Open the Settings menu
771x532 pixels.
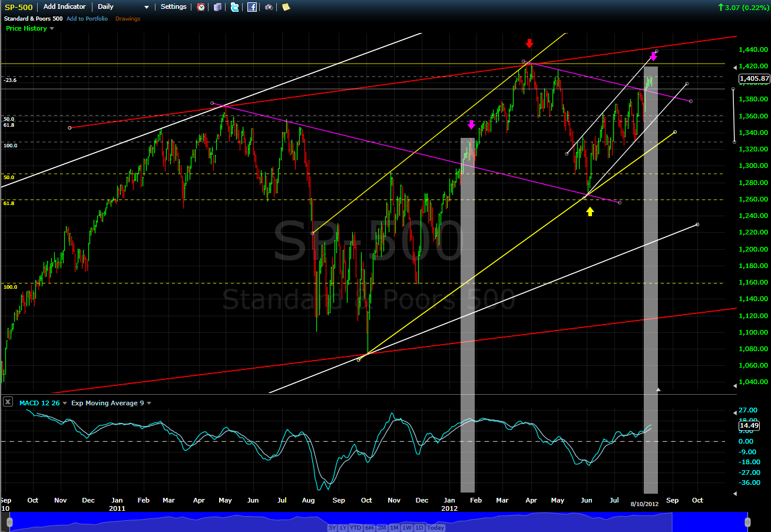point(173,7)
